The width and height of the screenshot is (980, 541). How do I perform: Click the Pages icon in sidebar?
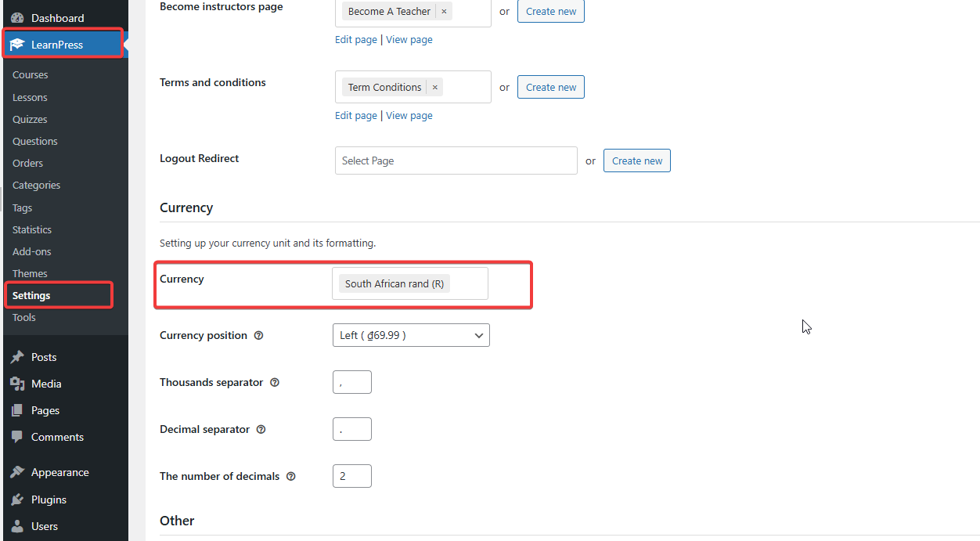(17, 410)
